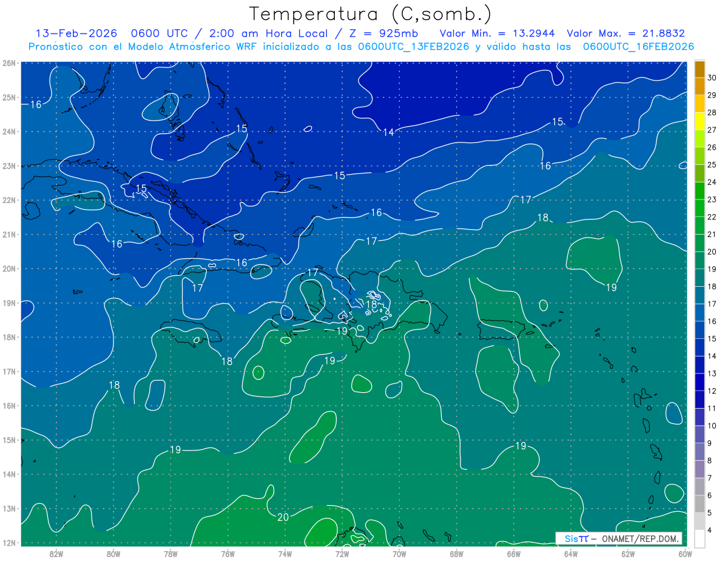Click the "26N" latitude axis label
This screenshot has width=728, height=562.
click(9, 63)
